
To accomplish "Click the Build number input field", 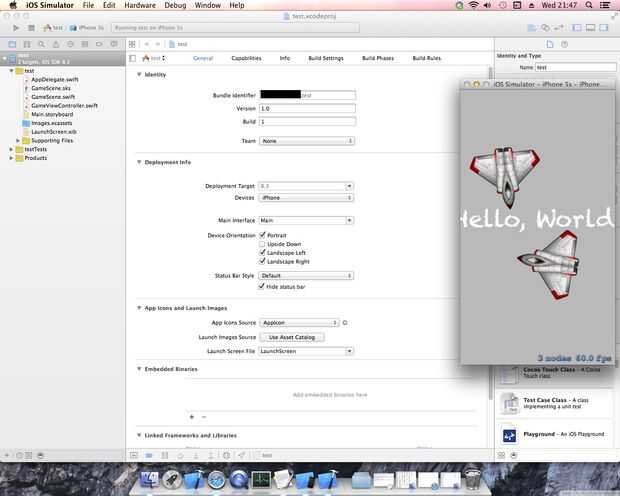I will tap(307, 121).
